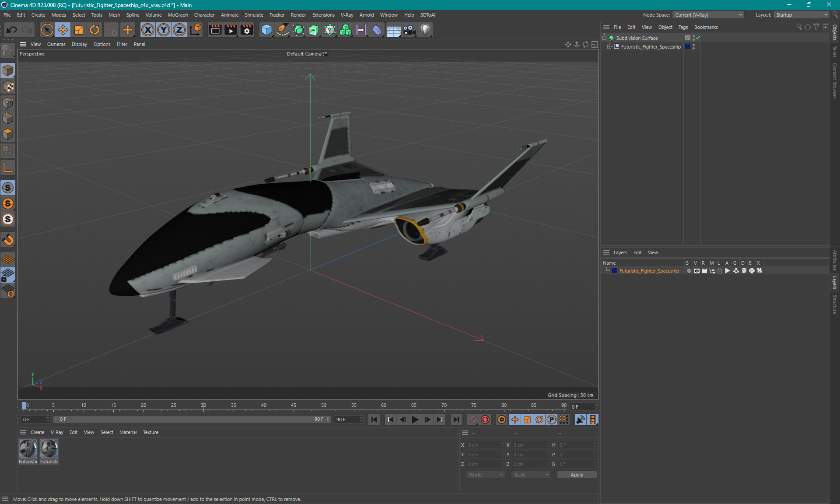Add a Floor grid object

(x=393, y=30)
